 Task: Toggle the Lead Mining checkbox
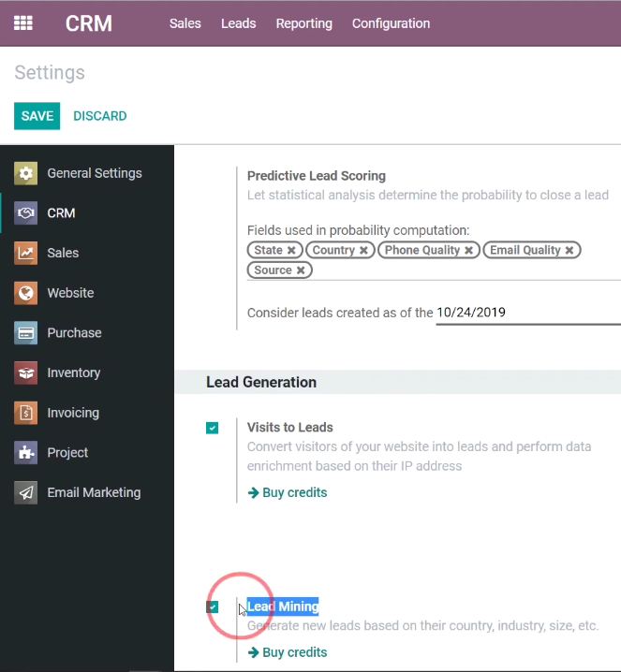tap(213, 606)
